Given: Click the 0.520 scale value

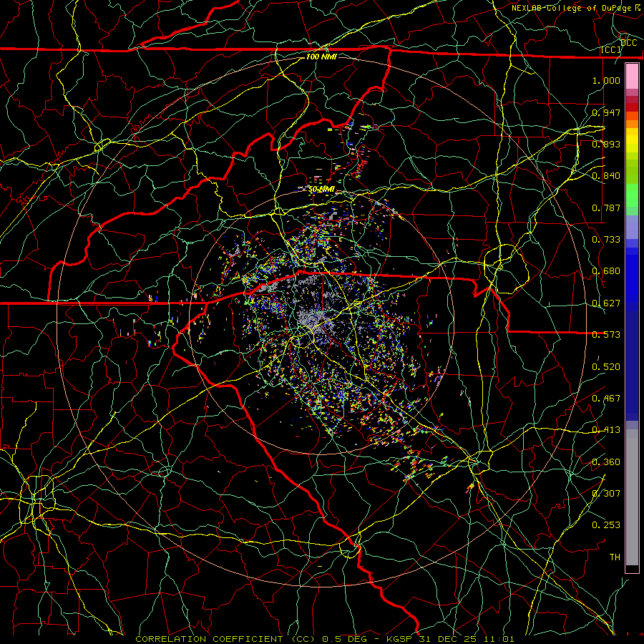Looking at the screenshot, I should point(606,367).
